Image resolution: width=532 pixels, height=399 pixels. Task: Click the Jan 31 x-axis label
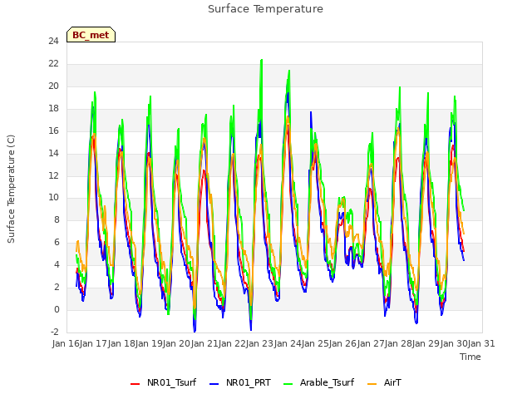(481, 343)
